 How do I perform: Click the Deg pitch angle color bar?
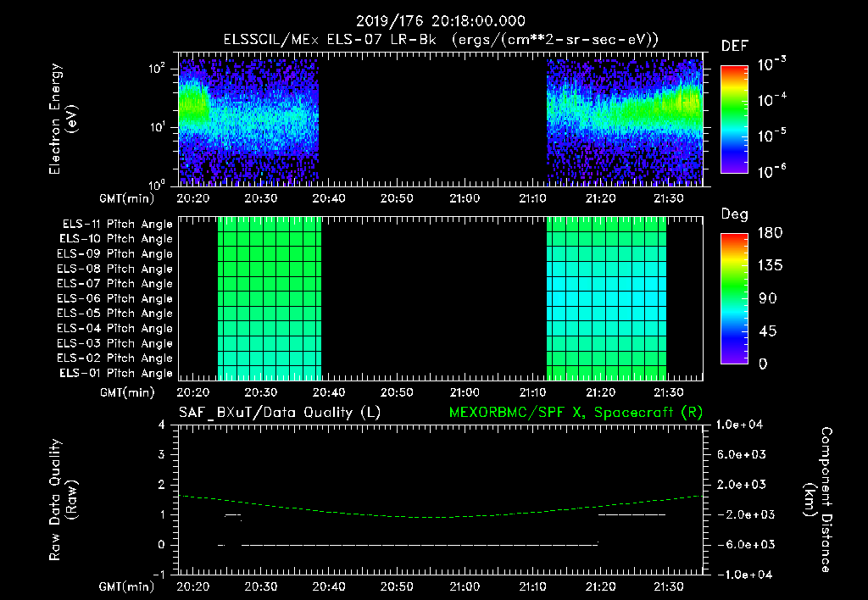tap(734, 299)
